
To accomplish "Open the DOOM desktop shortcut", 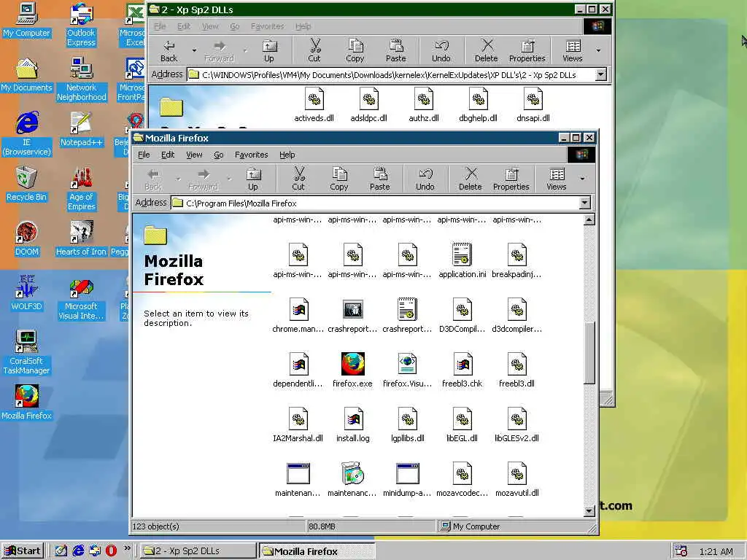I will coord(27,238).
